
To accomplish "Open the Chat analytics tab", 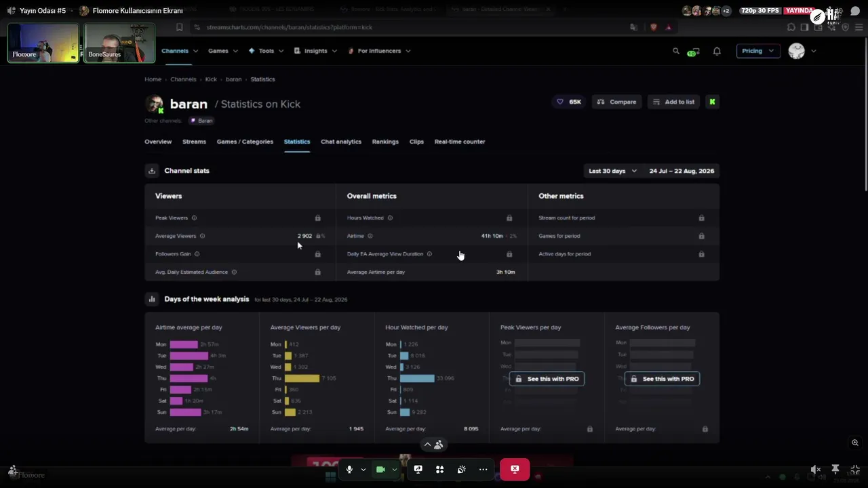I will point(341,142).
